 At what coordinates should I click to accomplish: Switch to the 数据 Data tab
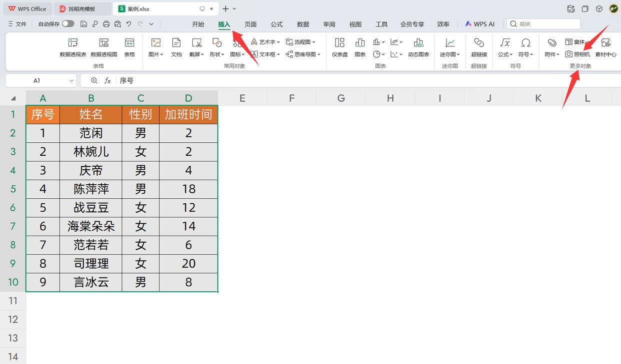tap(303, 24)
